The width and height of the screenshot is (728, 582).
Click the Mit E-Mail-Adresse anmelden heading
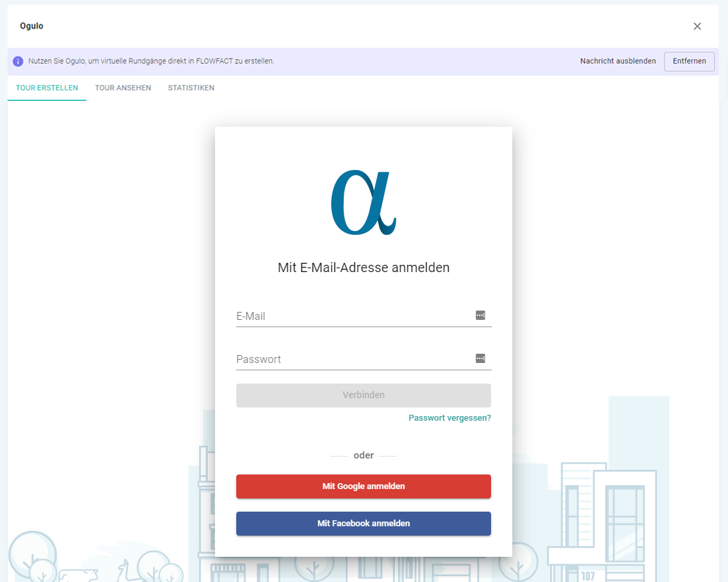[x=364, y=268]
